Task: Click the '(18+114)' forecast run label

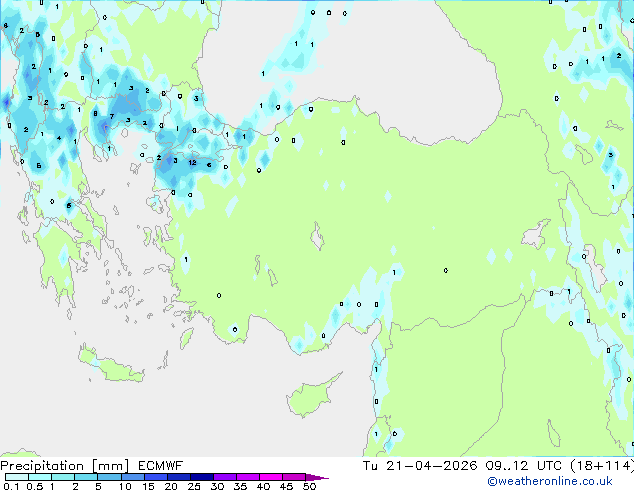Action: pyautogui.click(x=602, y=466)
